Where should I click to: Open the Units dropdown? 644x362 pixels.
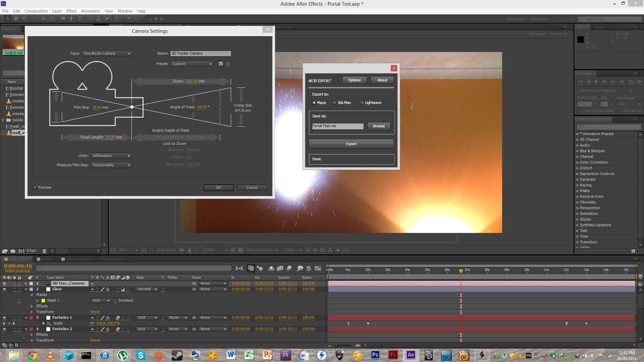(111, 156)
